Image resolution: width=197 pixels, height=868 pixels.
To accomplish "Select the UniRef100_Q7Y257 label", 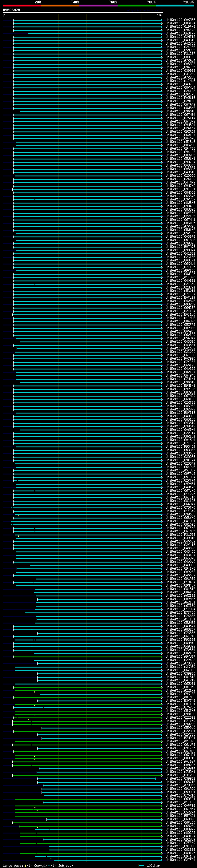I will [x=180, y=362].
